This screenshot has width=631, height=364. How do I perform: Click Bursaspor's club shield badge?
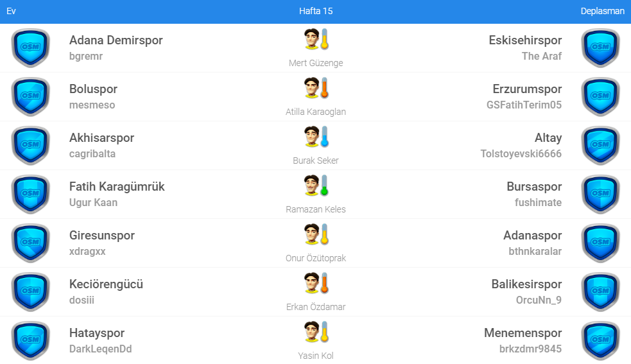(x=600, y=195)
